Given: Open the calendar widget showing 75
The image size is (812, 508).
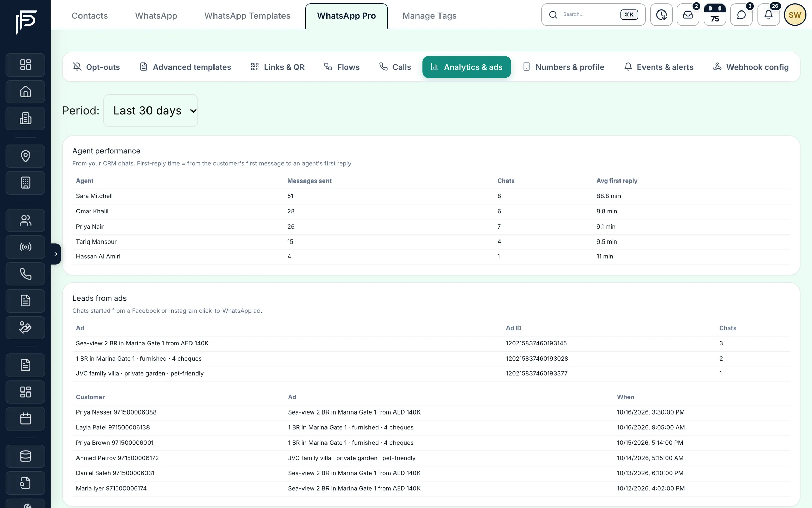Looking at the screenshot, I should pos(715,15).
